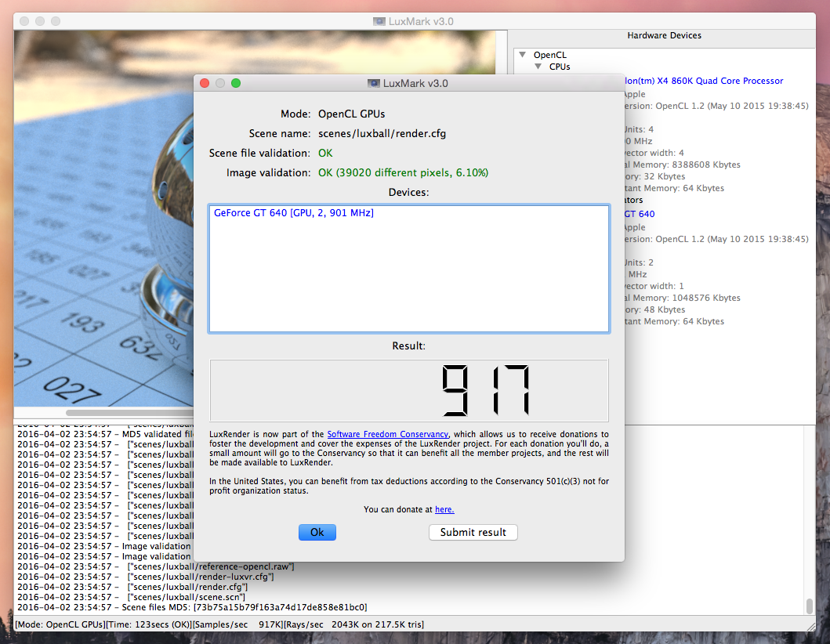Select X4 860K Quad Core Processor entry

(x=704, y=81)
